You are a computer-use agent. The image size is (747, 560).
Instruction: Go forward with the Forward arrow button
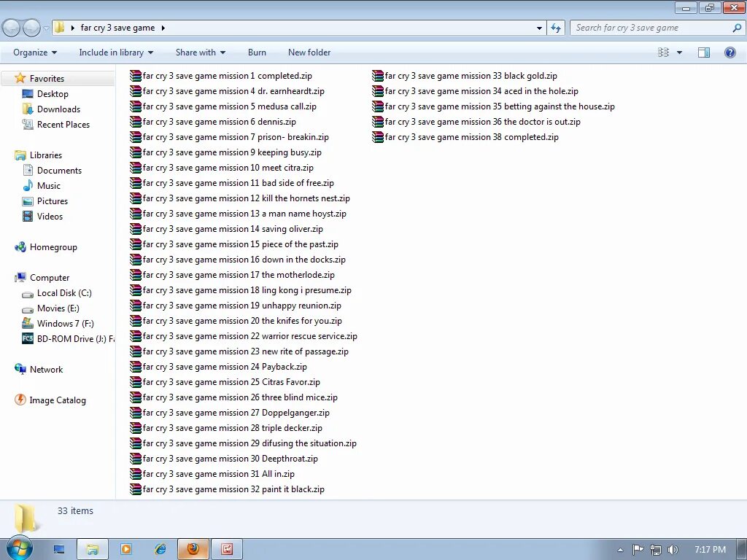(x=31, y=28)
